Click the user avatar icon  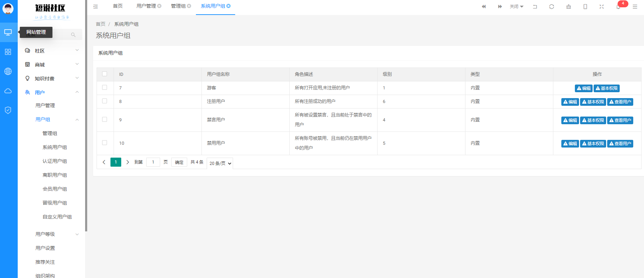pos(8,8)
